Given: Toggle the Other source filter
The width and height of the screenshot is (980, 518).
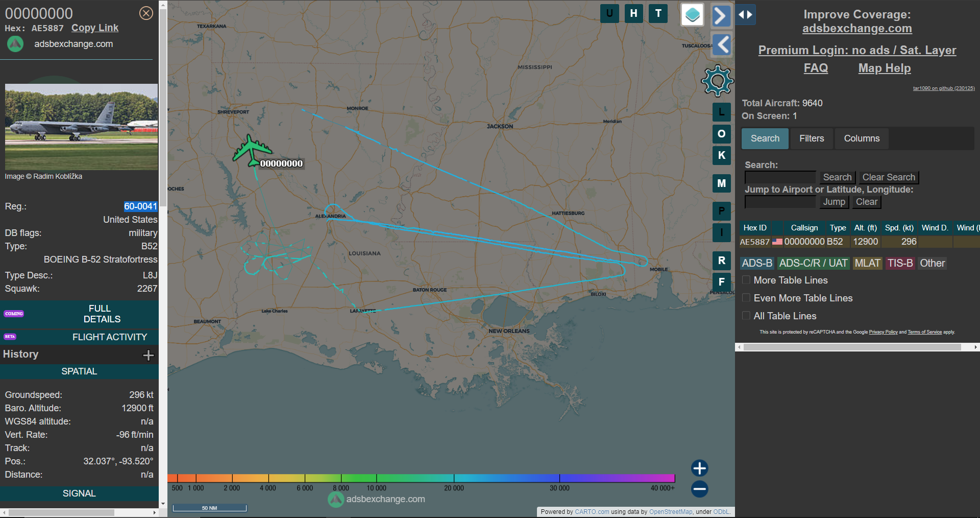Looking at the screenshot, I should click(x=932, y=263).
